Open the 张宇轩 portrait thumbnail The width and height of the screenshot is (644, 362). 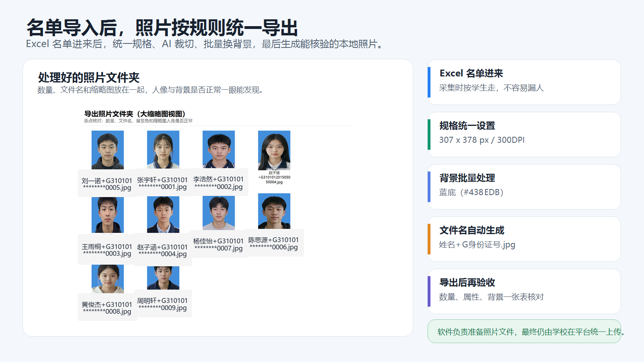pyautogui.click(x=163, y=149)
